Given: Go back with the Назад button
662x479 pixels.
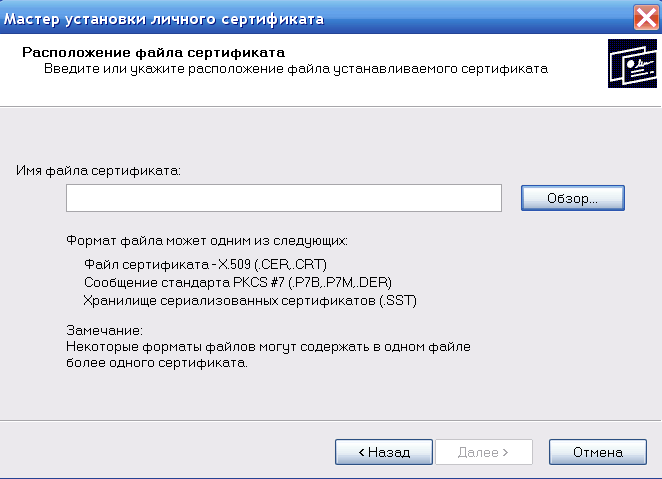Looking at the screenshot, I should (384, 452).
